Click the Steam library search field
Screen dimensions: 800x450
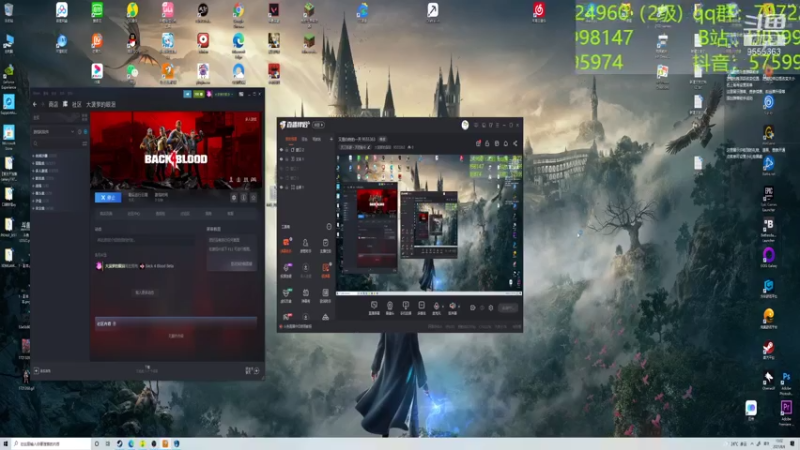point(57,143)
